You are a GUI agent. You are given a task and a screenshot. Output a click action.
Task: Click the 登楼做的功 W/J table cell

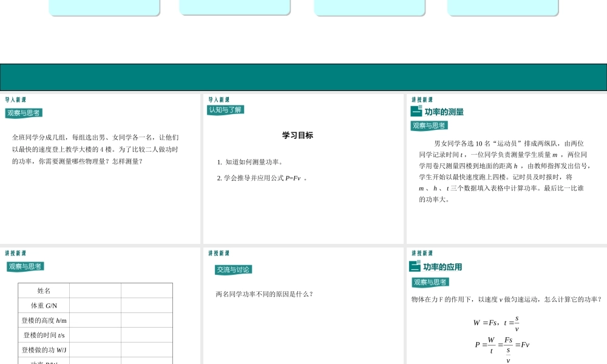point(44,349)
